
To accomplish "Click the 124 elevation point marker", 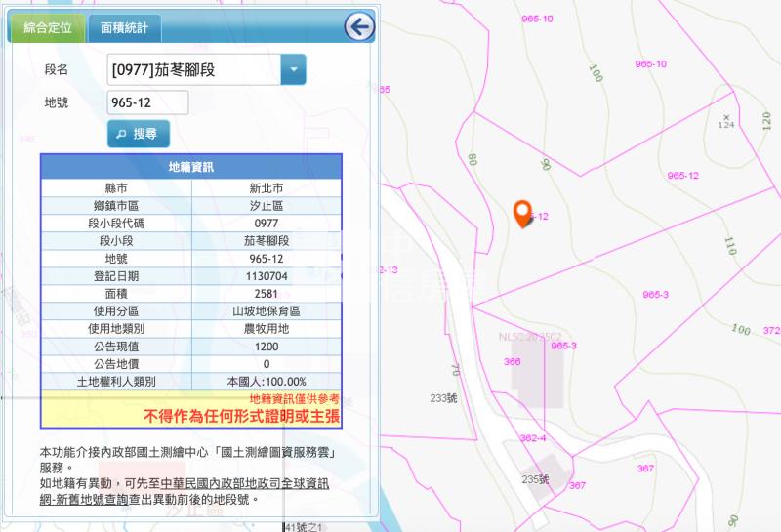I will (724, 122).
